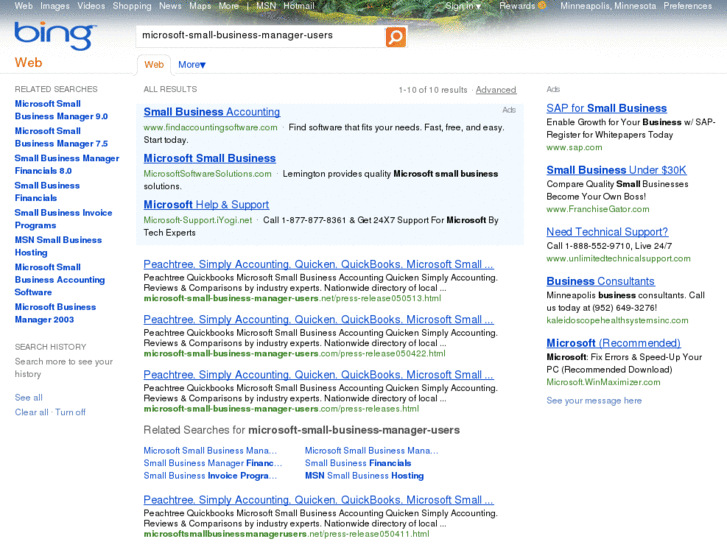Select Small Business Invoice Programs in sidebar

[x=63, y=219]
